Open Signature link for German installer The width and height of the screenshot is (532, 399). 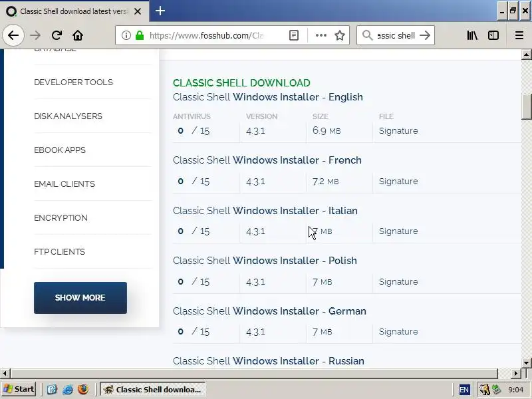[x=398, y=332]
